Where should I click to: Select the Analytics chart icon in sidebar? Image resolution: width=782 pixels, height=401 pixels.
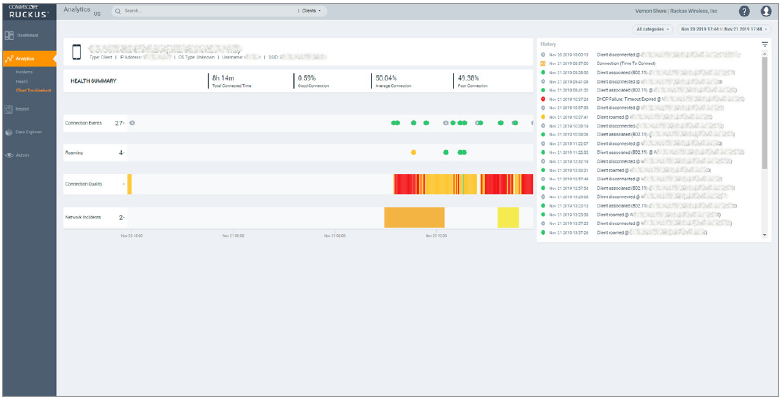[x=9, y=59]
